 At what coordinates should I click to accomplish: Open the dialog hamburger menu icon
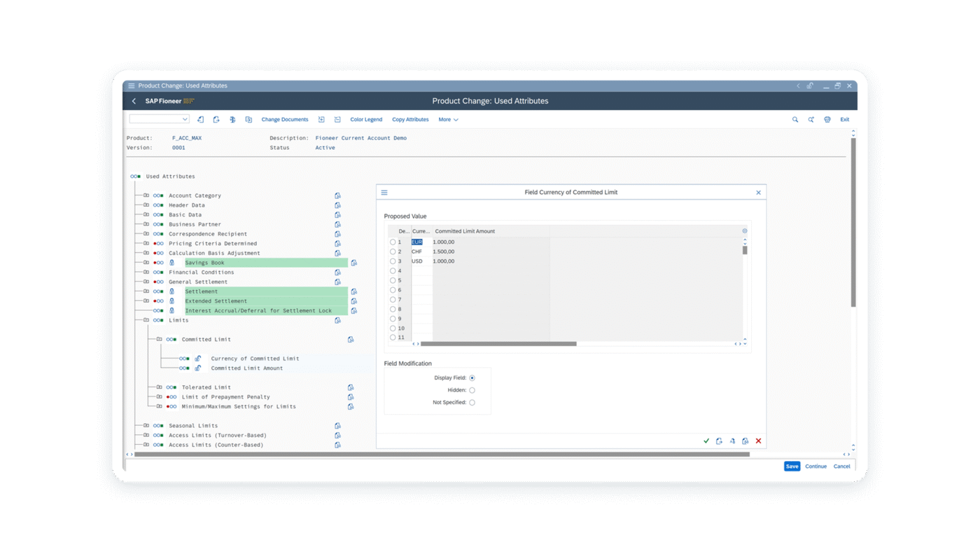tap(384, 191)
